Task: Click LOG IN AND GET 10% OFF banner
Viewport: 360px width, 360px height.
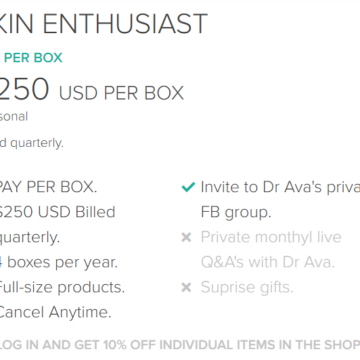Action: tap(180, 345)
